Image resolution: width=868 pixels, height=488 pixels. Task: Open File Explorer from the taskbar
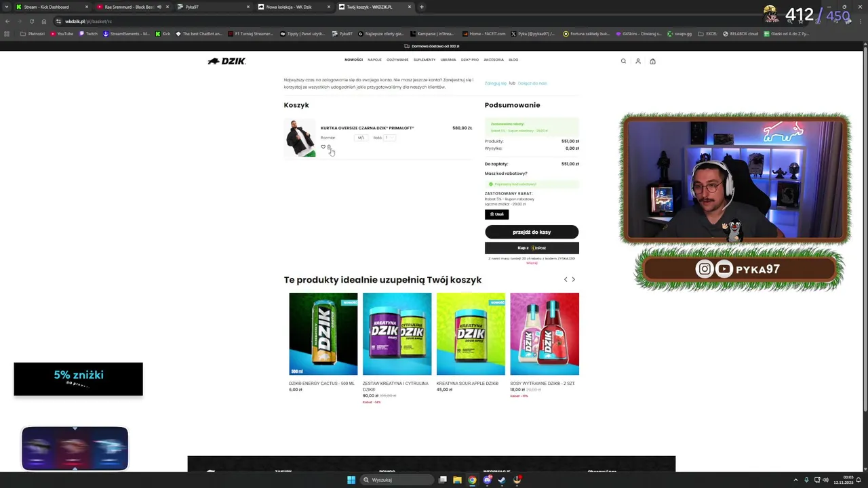[x=457, y=480]
